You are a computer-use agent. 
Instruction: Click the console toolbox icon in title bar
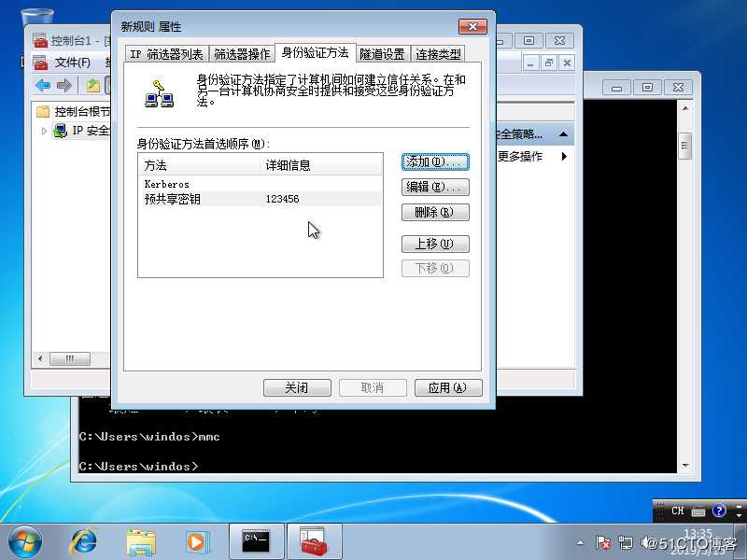pos(40,40)
